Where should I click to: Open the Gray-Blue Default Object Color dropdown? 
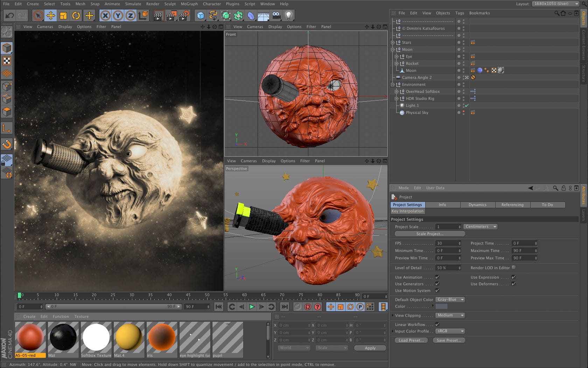tap(450, 299)
